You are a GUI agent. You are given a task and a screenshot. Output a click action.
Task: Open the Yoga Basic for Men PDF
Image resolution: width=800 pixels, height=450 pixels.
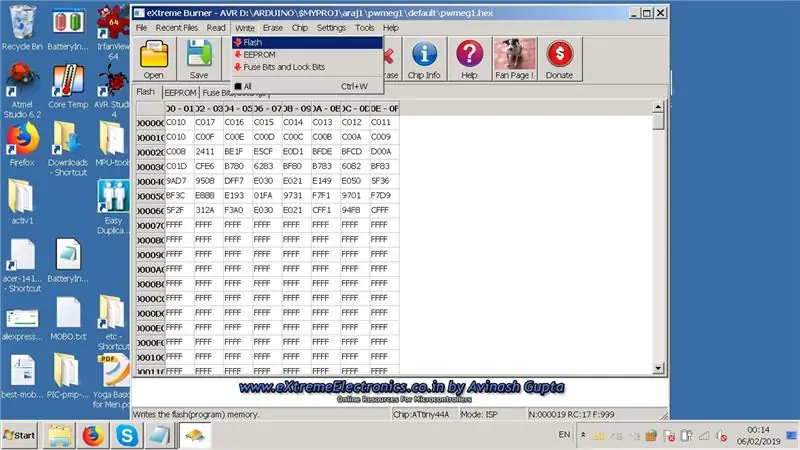point(113,382)
